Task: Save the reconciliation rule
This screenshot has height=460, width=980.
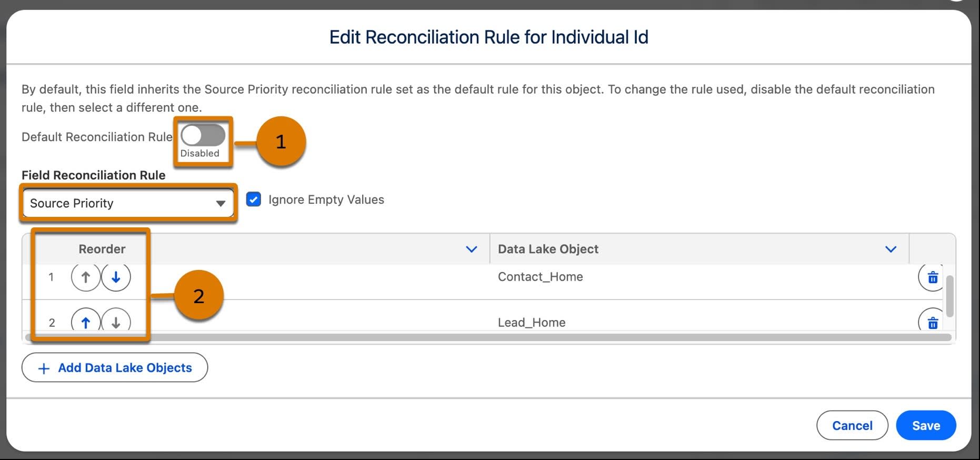Action: click(x=926, y=425)
